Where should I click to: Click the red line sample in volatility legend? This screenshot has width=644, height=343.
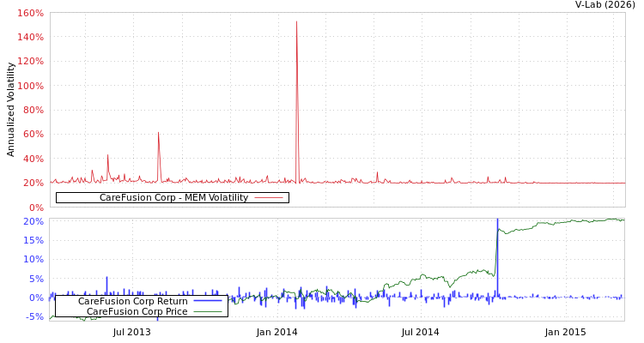[x=269, y=198]
